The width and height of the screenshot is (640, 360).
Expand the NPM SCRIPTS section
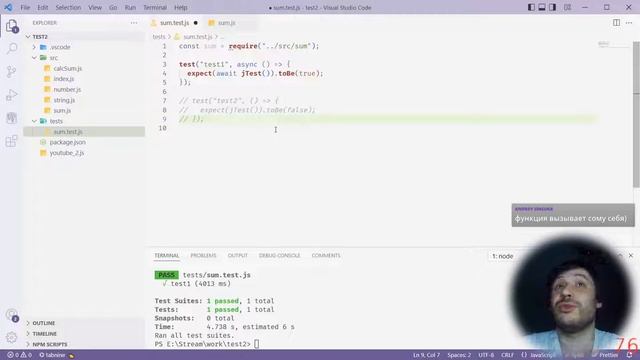(x=84, y=344)
